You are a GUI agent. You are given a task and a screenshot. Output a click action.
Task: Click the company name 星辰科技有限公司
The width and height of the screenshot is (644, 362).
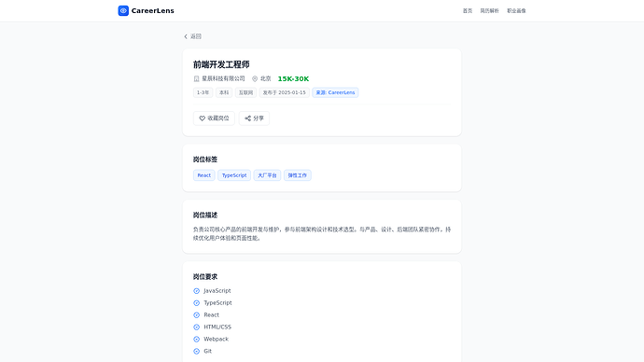223,78
